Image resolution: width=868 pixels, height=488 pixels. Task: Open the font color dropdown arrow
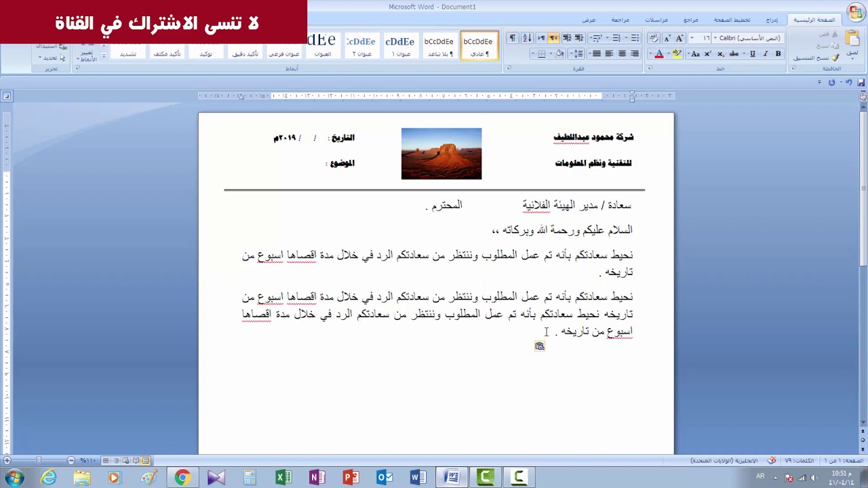coord(650,54)
